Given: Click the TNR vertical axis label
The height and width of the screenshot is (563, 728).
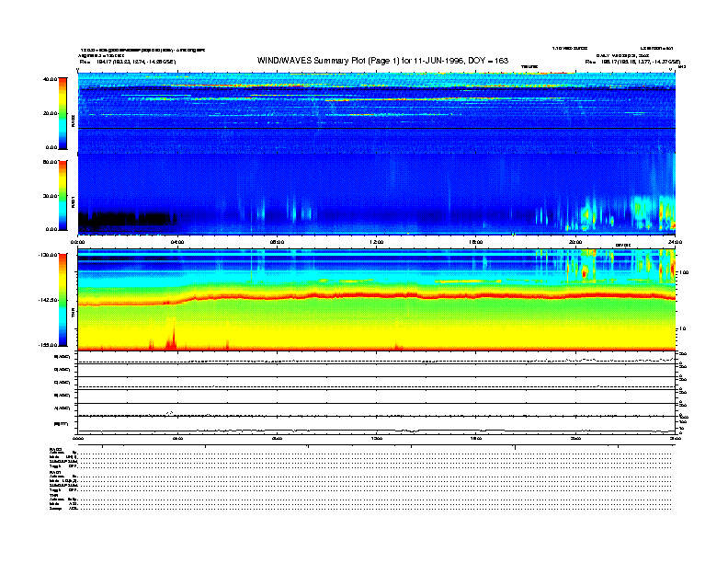Looking at the screenshot, I should coord(73,315).
